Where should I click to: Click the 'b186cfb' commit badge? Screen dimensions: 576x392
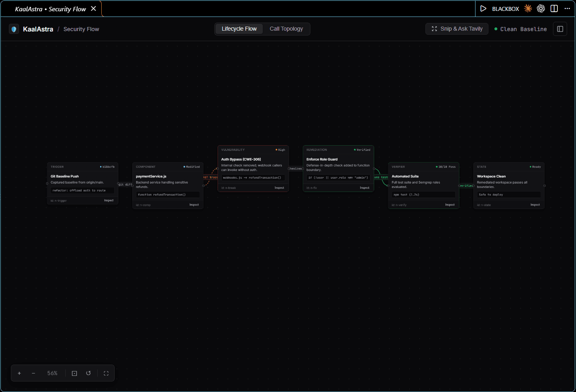[107, 167]
